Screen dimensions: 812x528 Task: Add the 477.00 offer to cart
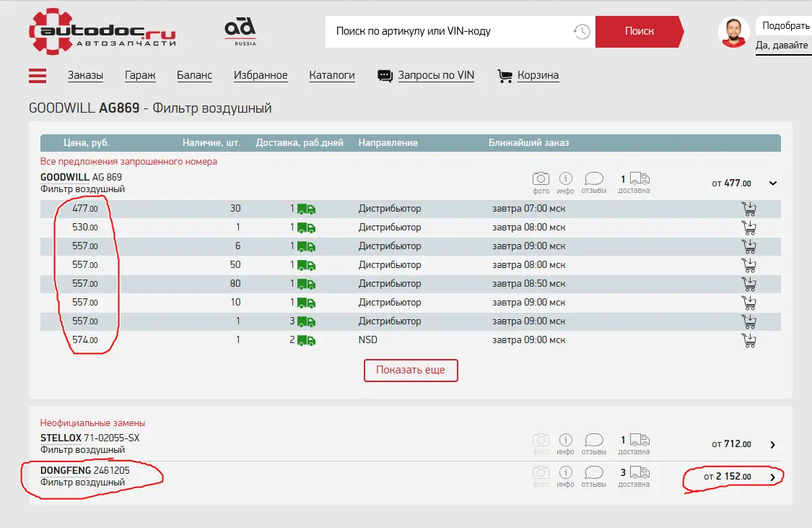point(748,209)
